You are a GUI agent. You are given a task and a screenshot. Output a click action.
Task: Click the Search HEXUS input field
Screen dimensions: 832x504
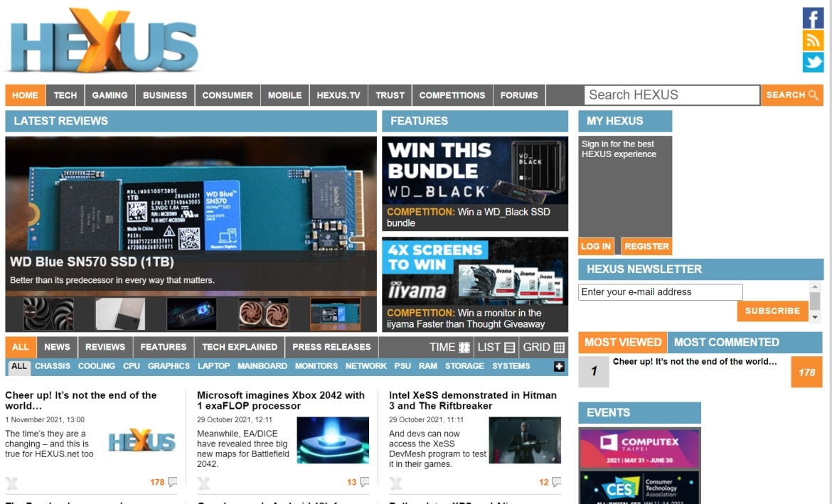click(672, 95)
